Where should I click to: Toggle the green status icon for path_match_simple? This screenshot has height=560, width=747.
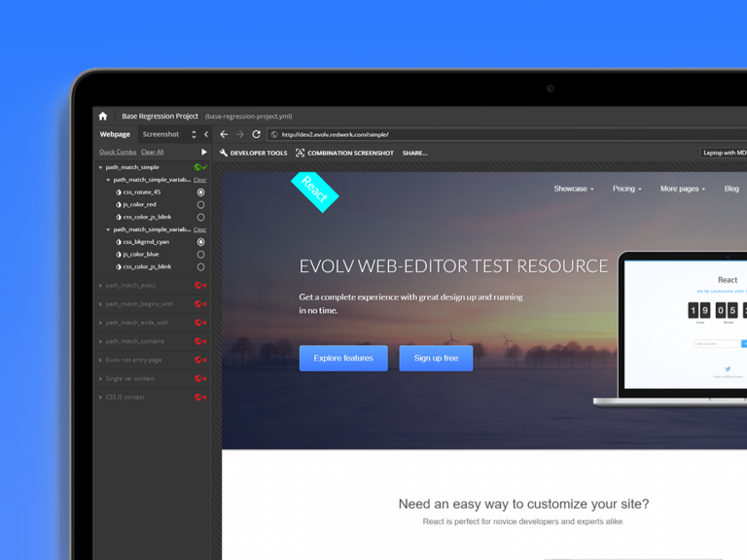tap(197, 167)
